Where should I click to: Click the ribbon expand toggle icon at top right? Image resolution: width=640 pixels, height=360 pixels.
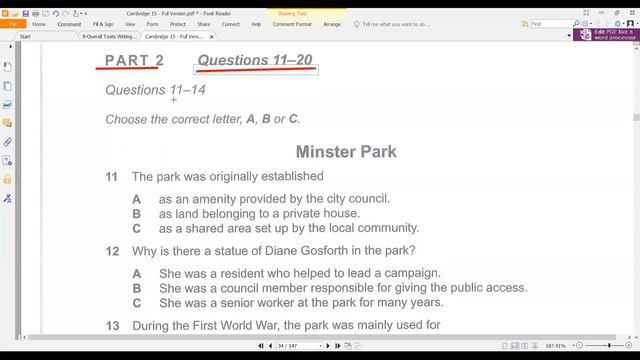(586, 13)
